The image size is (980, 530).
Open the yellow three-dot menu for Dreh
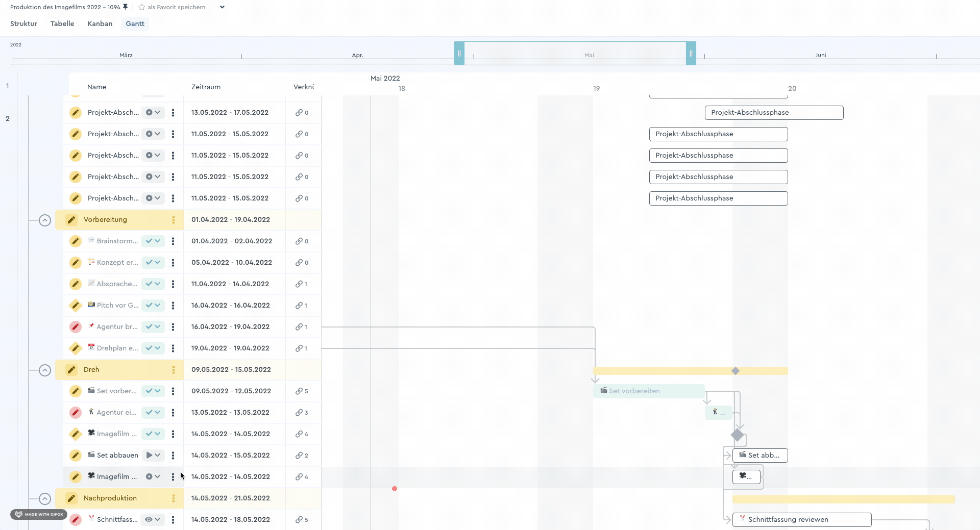[174, 370]
